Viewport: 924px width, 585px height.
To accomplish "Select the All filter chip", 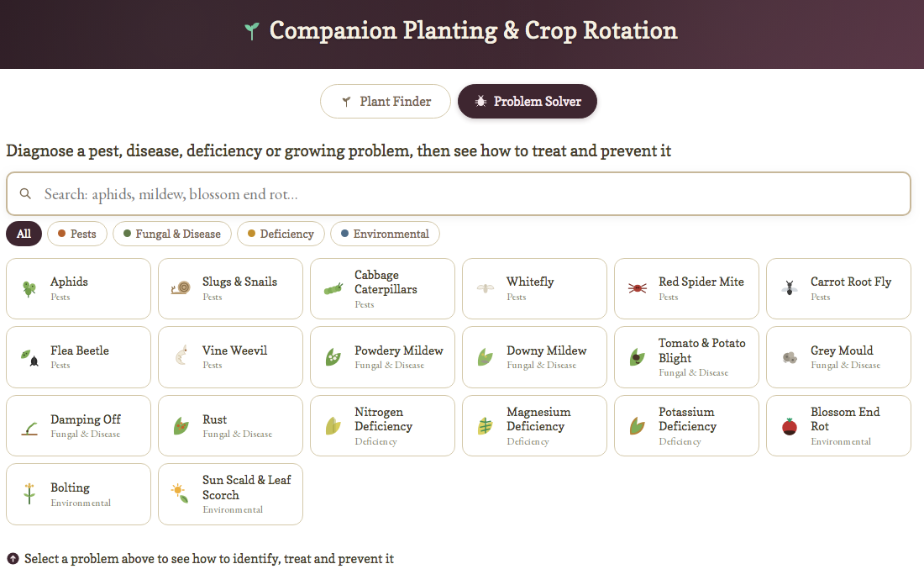I will click(24, 234).
